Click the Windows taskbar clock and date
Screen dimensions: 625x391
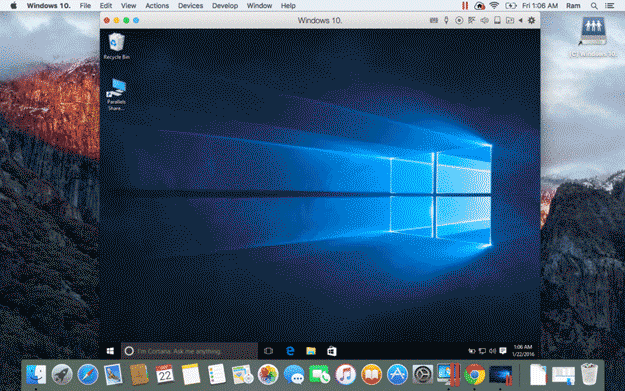[523, 351]
